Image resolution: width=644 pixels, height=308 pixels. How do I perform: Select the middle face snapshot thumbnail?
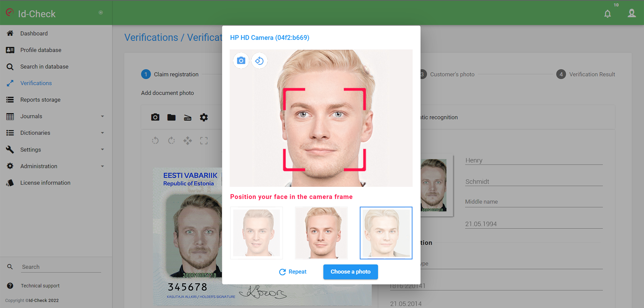click(x=321, y=233)
